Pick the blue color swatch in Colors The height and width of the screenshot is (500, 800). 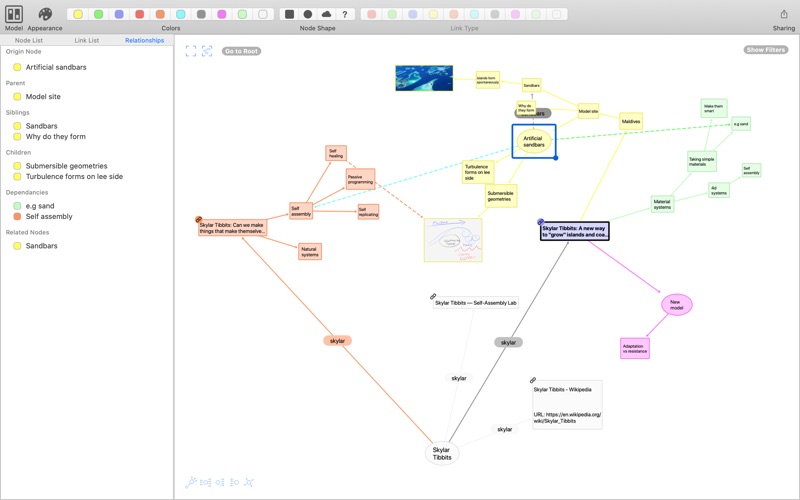coord(119,15)
